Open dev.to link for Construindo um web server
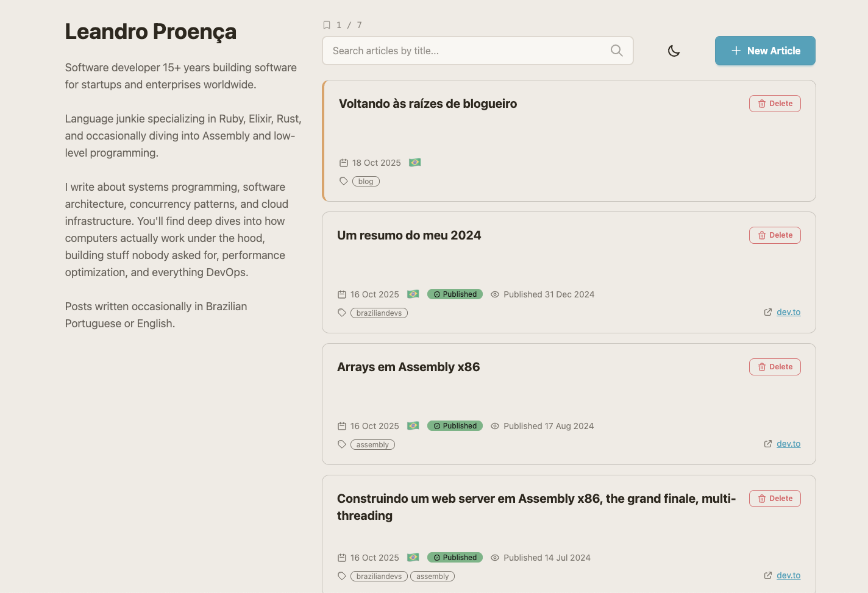This screenshot has height=593, width=868. click(x=788, y=575)
